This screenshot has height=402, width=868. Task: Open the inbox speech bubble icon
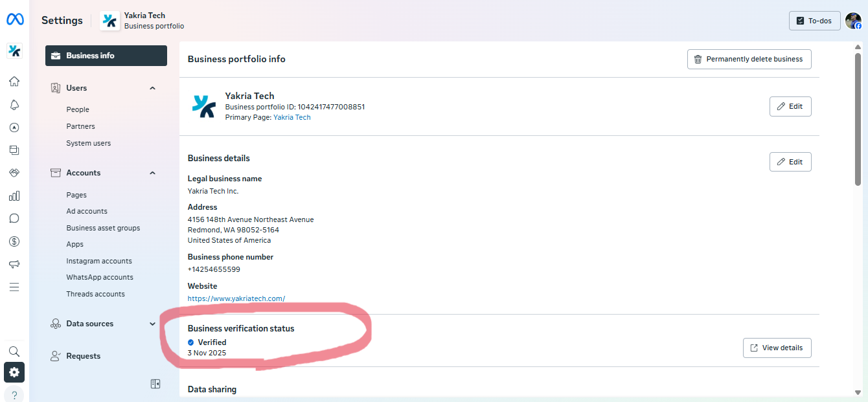point(14,219)
